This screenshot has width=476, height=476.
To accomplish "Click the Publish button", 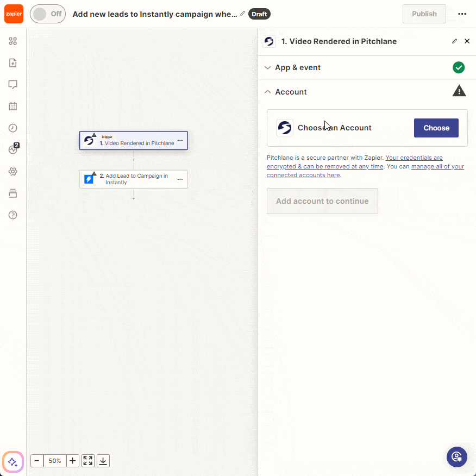I will point(424,14).
